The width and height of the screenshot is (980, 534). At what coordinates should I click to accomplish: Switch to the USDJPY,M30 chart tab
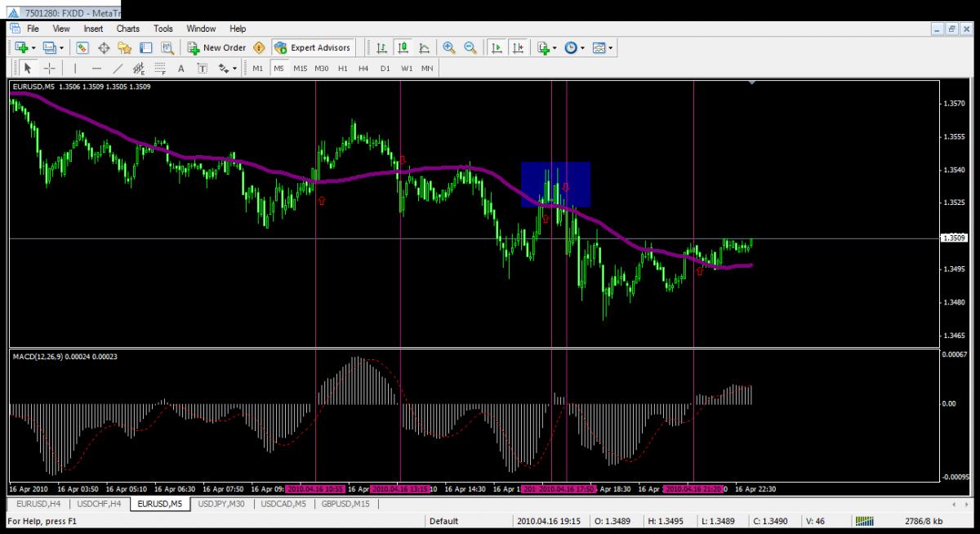[x=220, y=505]
